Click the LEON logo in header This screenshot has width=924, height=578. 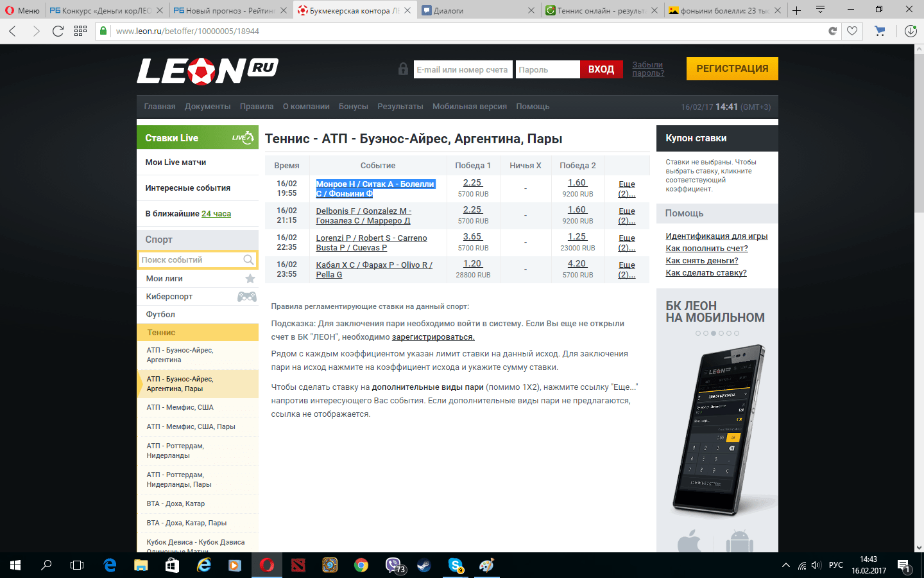[x=207, y=71]
